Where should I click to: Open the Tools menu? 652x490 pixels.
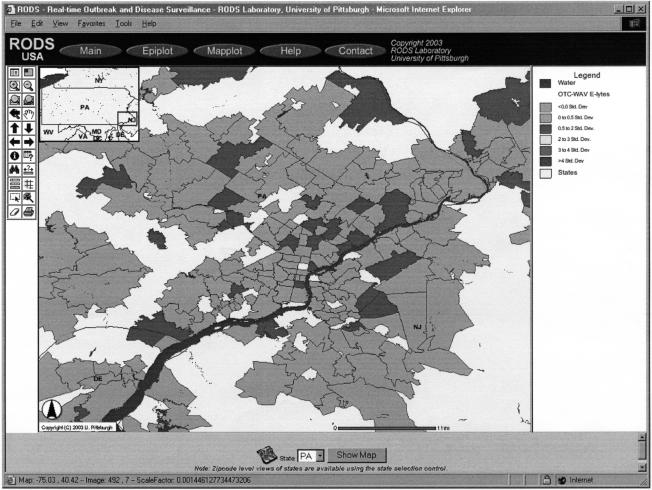[123, 24]
